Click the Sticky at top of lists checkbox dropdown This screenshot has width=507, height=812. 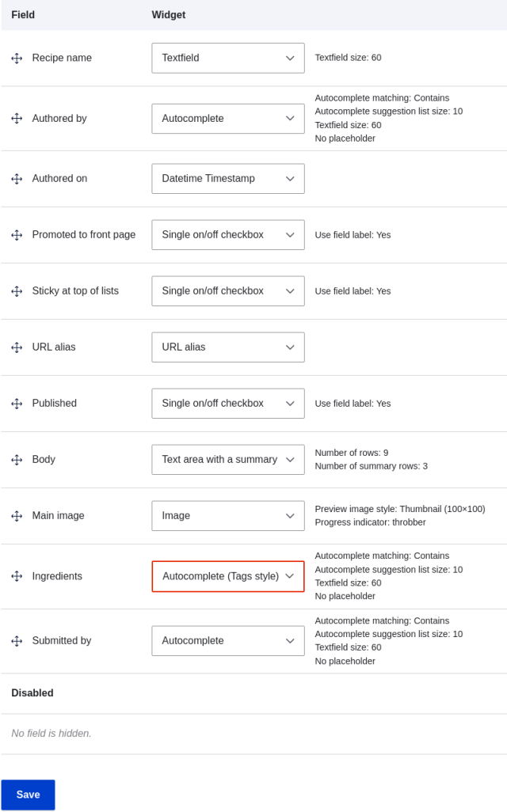[x=227, y=290]
